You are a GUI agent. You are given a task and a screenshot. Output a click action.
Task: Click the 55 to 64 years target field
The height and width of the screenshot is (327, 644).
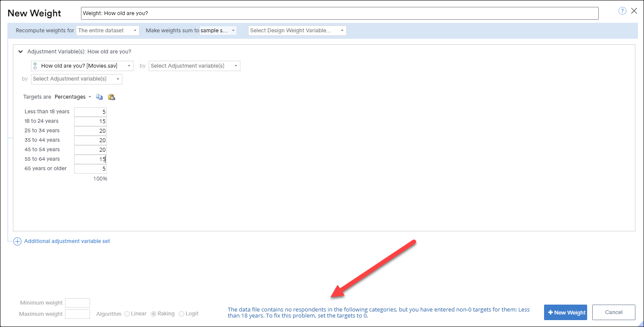90,159
